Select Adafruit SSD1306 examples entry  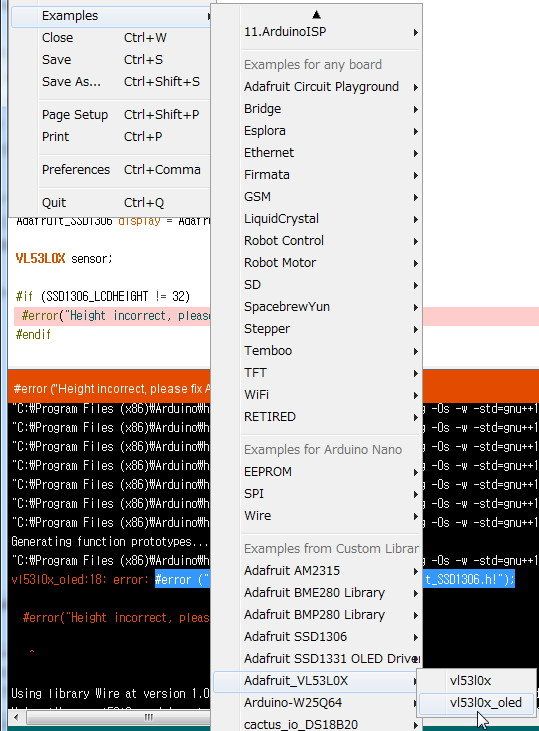318,637
